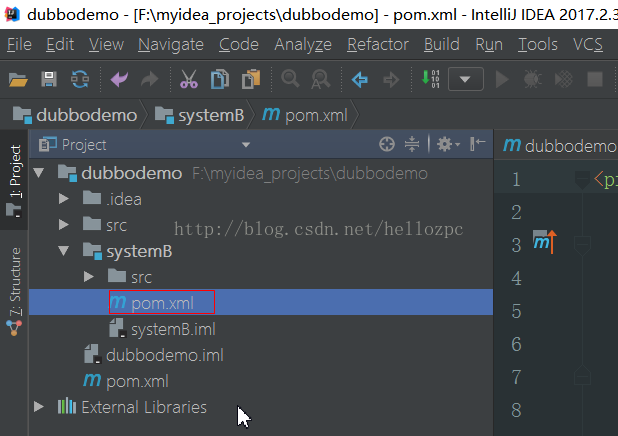618x436 pixels.
Task: Click the Debug bug icon
Action: [x=532, y=80]
